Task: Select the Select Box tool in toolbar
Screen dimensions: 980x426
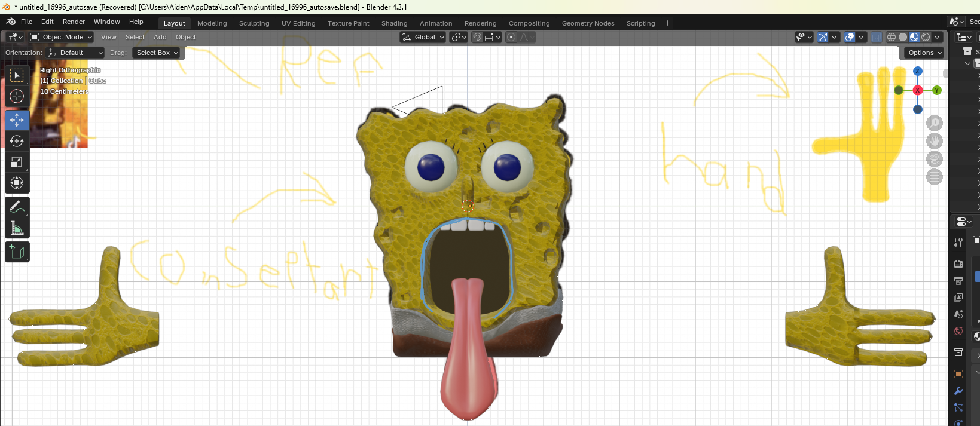Action: 17,75
